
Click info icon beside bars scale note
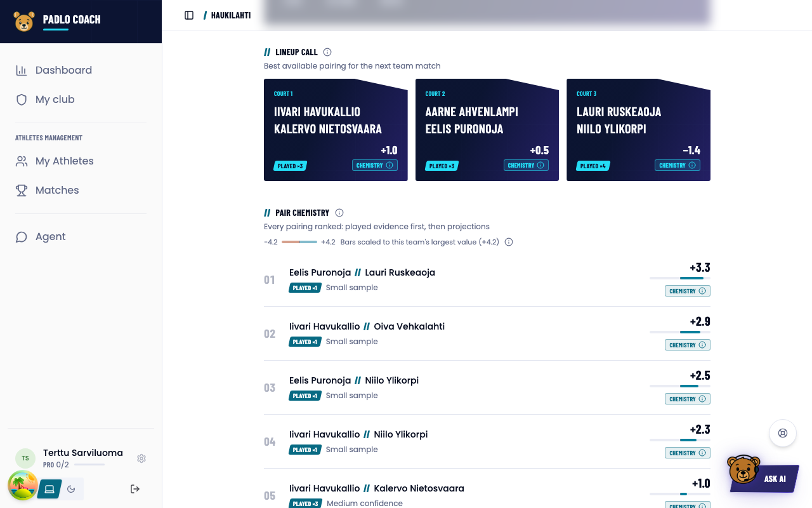pyautogui.click(x=509, y=242)
